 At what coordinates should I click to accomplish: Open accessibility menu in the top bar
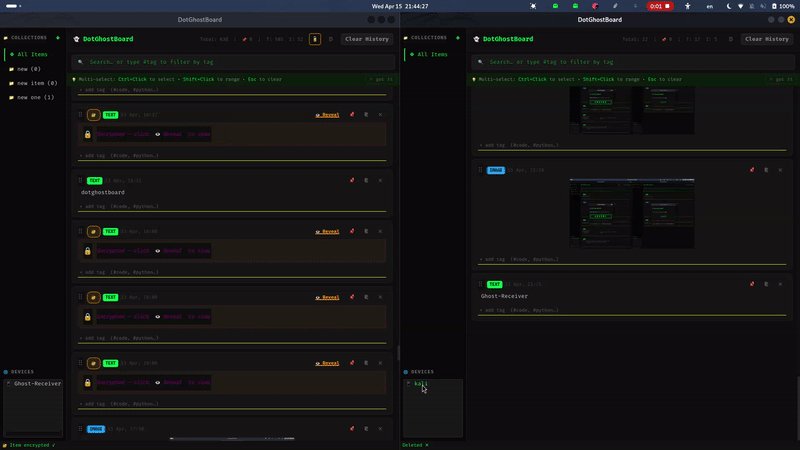pyautogui.click(x=687, y=6)
